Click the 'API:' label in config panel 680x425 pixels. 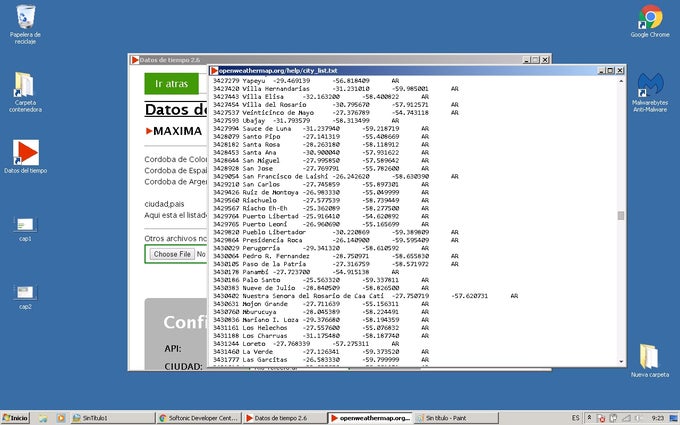173,349
